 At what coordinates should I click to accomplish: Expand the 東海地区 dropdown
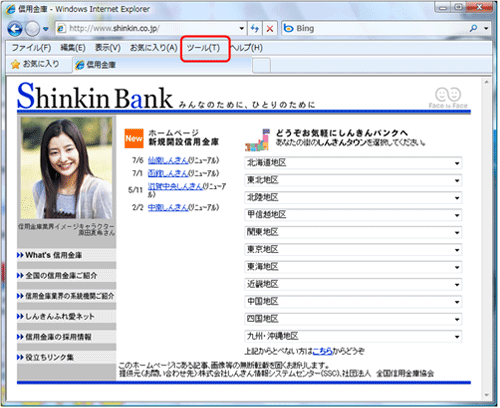(353, 267)
